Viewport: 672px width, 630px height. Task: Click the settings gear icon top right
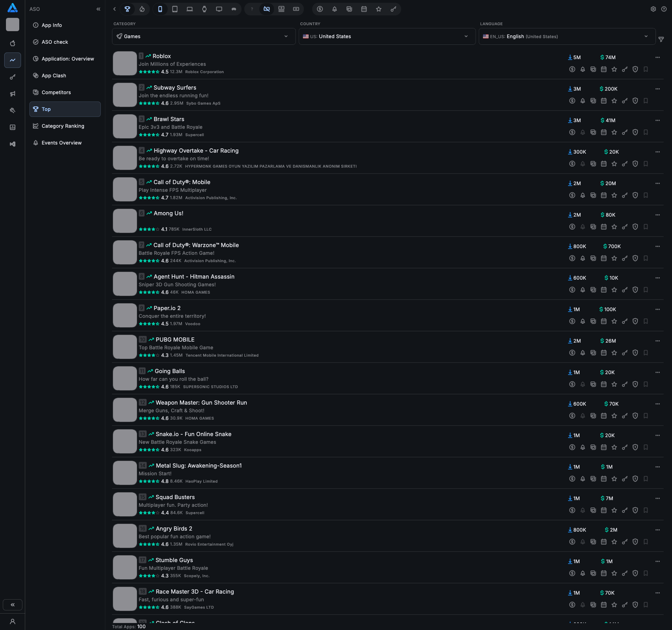coord(653,9)
